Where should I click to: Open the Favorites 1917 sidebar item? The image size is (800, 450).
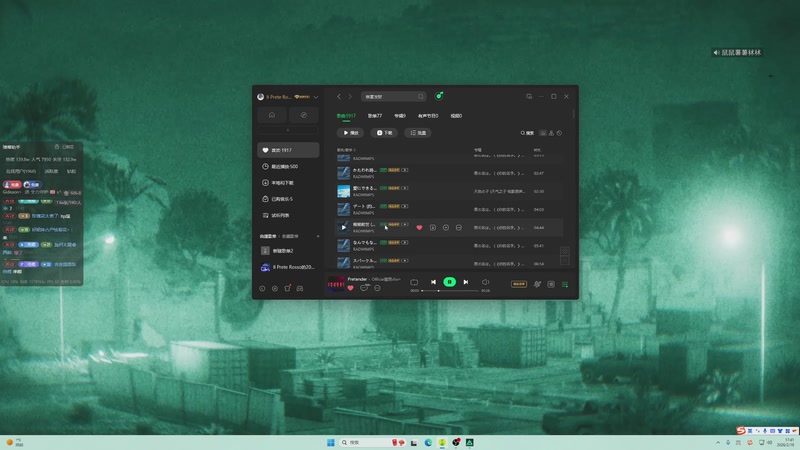pos(288,150)
